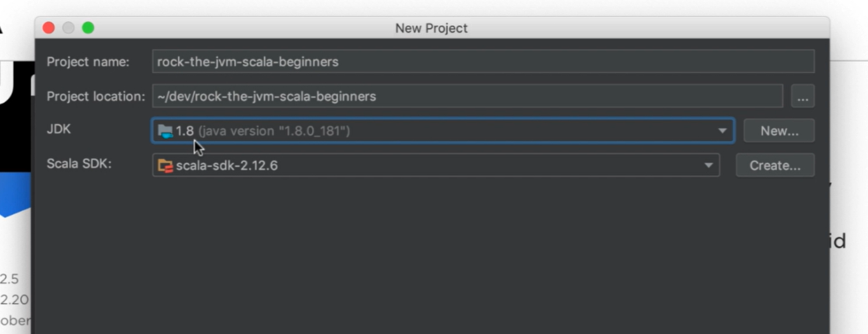Image resolution: width=868 pixels, height=334 pixels.
Task: Open the project location browse ellipsis button
Action: [803, 96]
